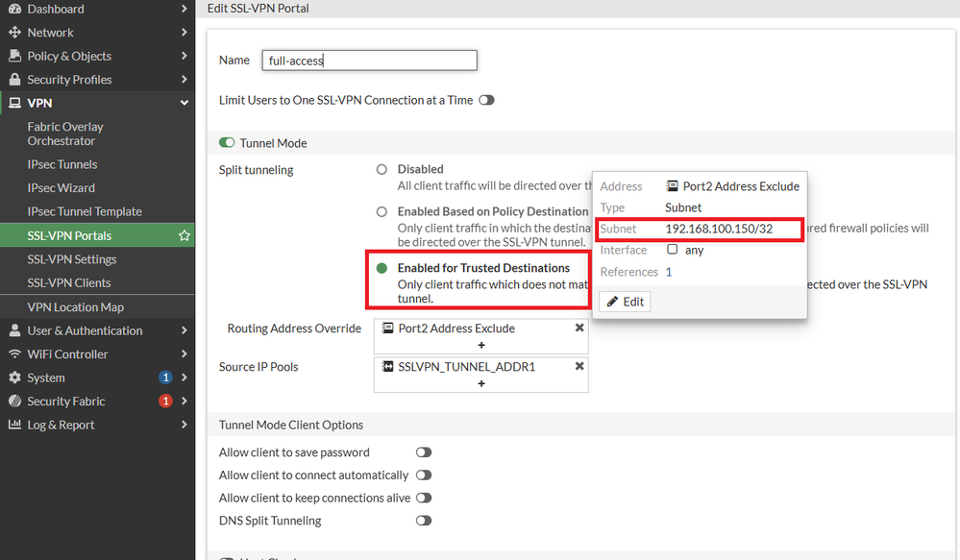Remove SSLVPN_TUNNEL_ADDR1 with X icon
This screenshot has height=560, width=960.
[x=579, y=366]
